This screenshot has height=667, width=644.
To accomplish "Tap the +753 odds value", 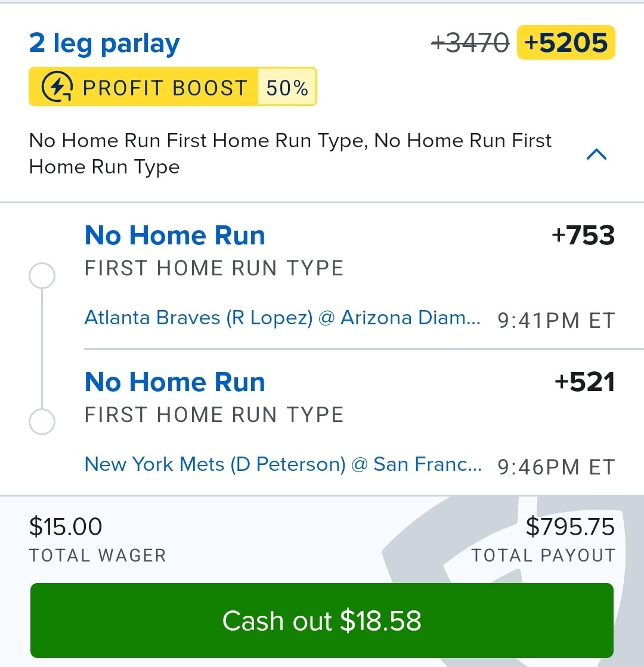I will point(583,235).
